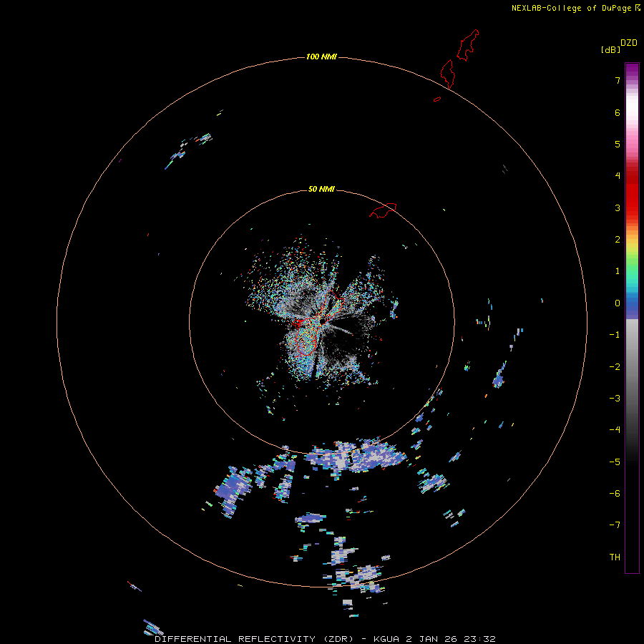Click the -5 dB value on the color scale
The width and height of the screenshot is (644, 644).
[615, 462]
